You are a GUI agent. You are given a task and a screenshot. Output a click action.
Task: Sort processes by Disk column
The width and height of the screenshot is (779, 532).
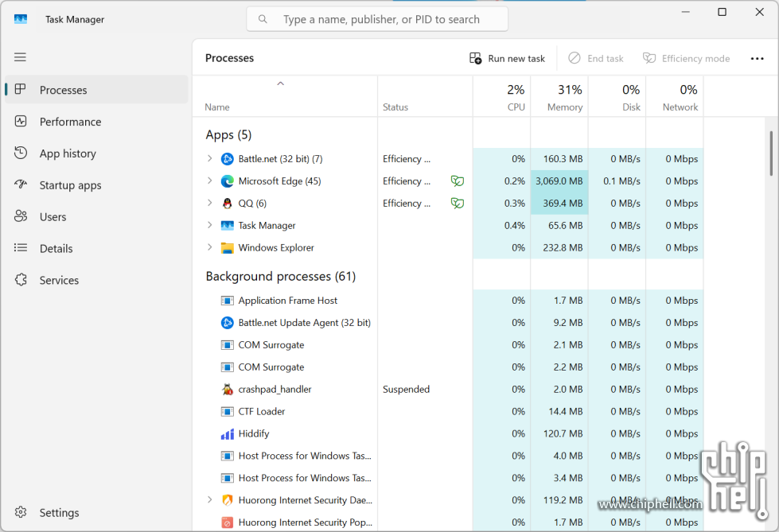click(617, 96)
